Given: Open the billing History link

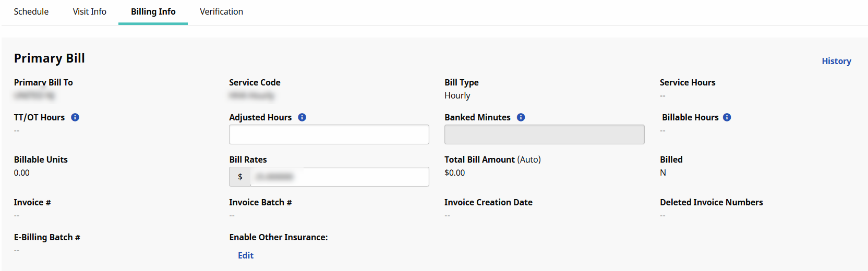Looking at the screenshot, I should click(836, 61).
